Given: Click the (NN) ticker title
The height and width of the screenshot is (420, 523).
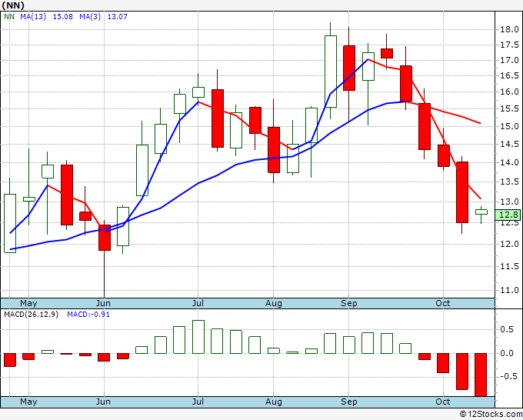Looking at the screenshot, I should [x=13, y=5].
